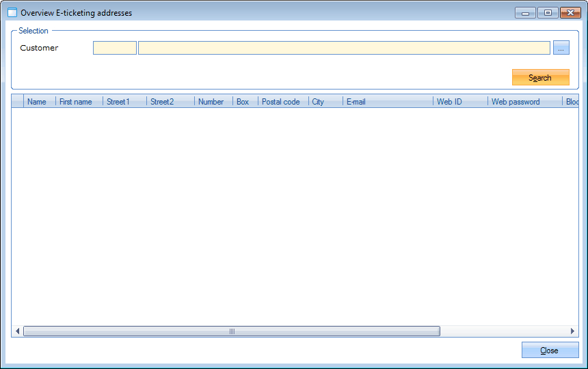Sort by Postal code column
This screenshot has width=588, height=369.
pyautogui.click(x=281, y=102)
